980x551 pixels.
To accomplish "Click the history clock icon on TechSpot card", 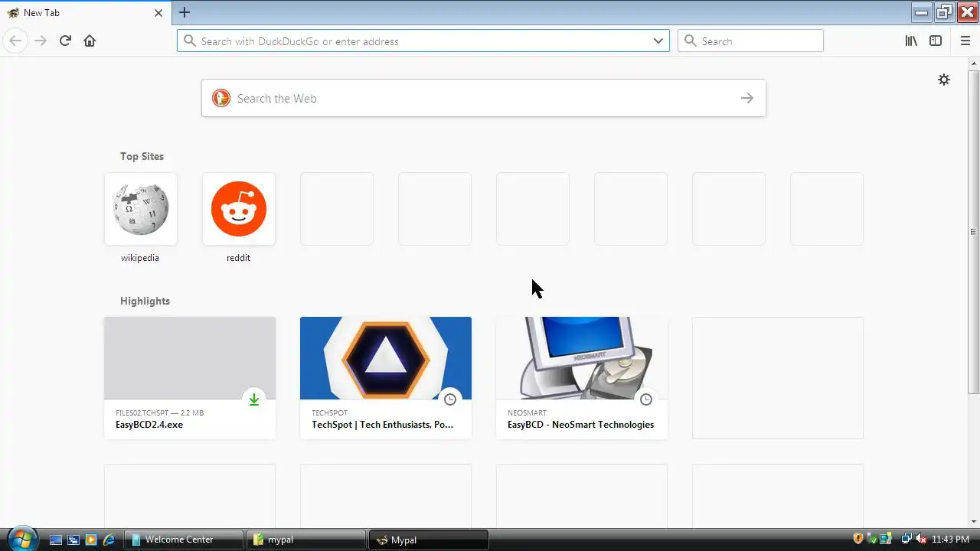I will [x=450, y=399].
